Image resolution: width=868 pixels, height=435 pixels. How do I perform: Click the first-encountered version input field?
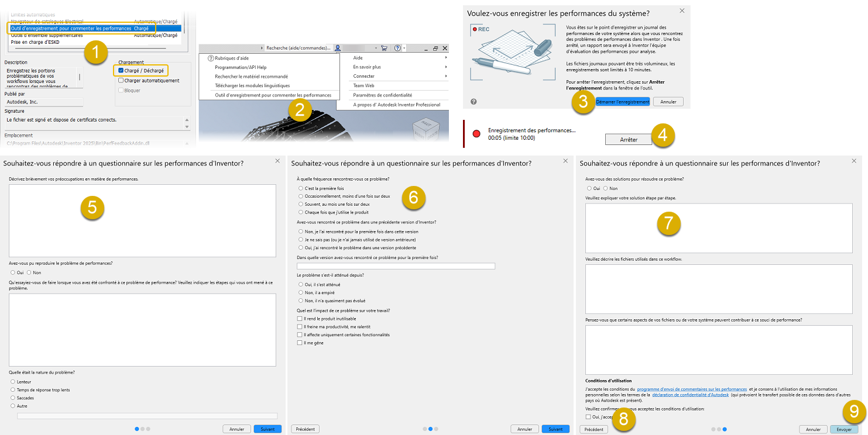point(396,266)
